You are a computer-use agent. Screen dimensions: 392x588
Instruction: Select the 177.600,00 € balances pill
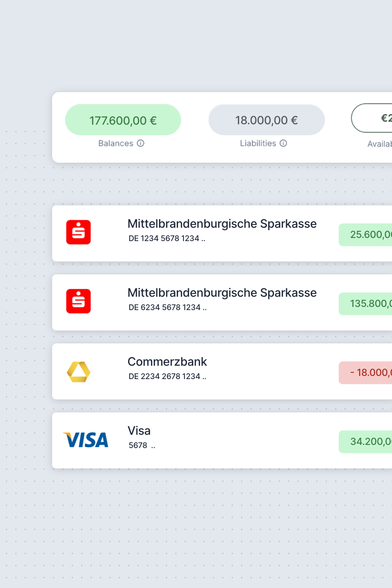[123, 120]
